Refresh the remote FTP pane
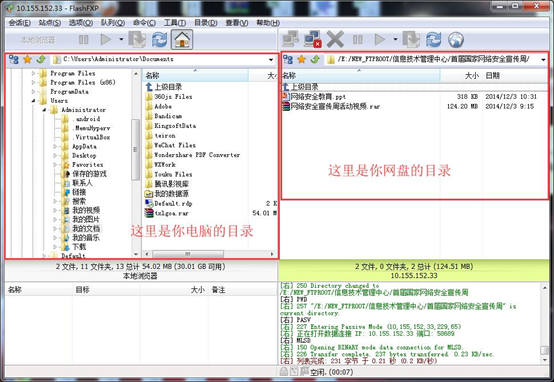554x382 pixels. pyautogui.click(x=434, y=39)
